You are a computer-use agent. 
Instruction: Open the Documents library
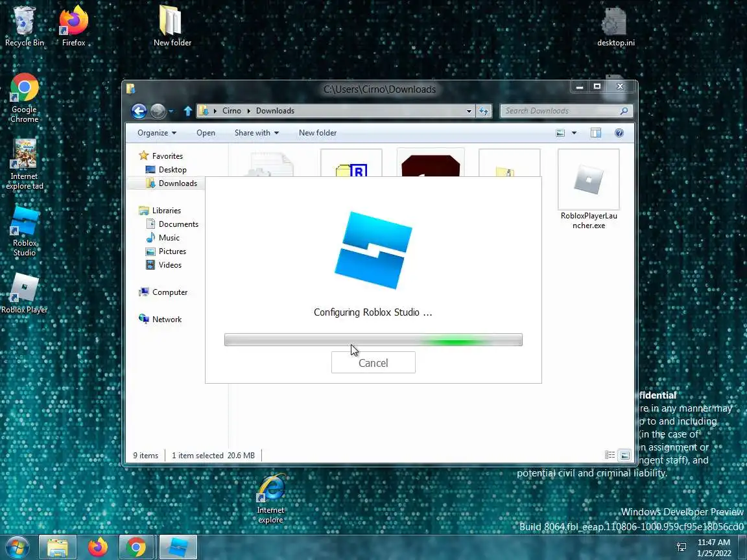(x=172, y=224)
